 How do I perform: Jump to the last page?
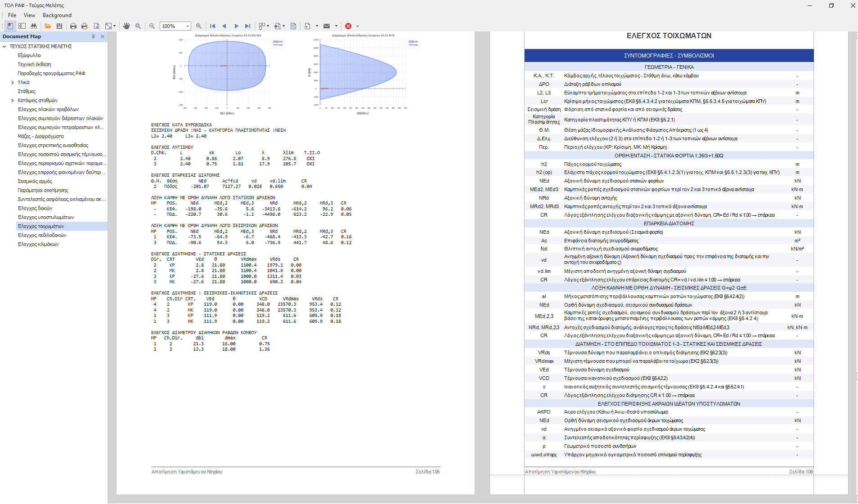click(247, 26)
